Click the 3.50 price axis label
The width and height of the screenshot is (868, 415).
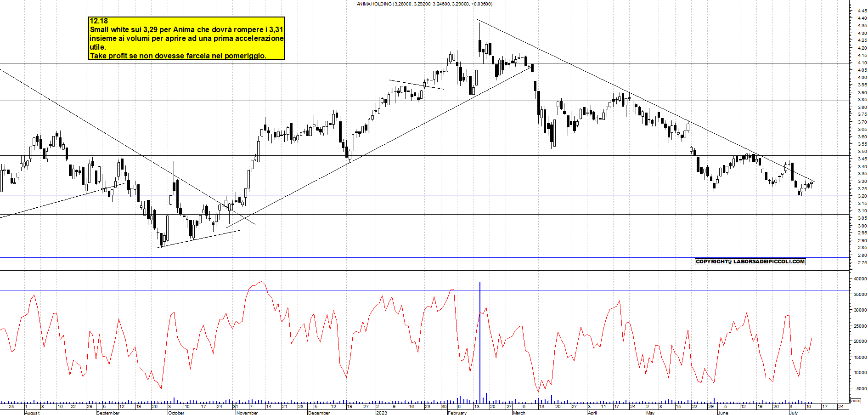click(x=862, y=152)
